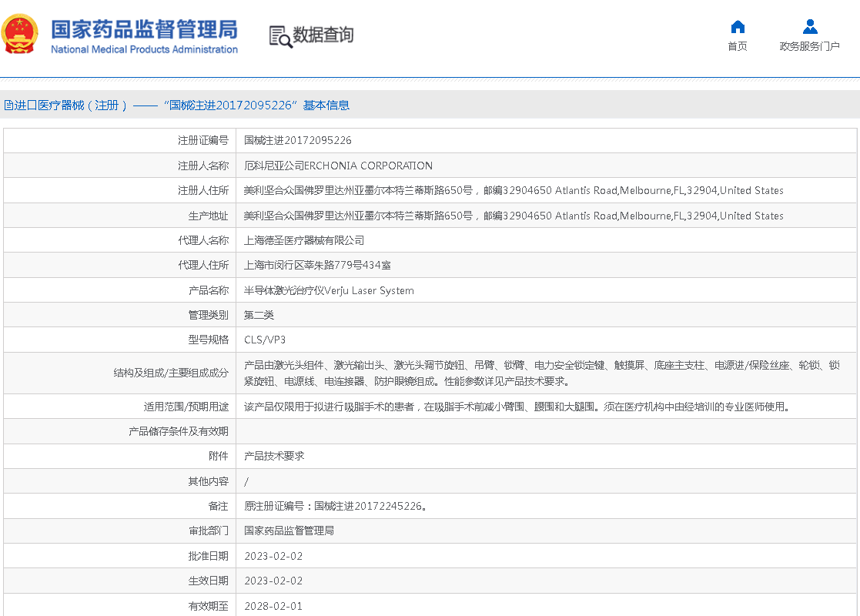Open the 首页 text link
This screenshot has height=616, width=860.
[x=738, y=47]
